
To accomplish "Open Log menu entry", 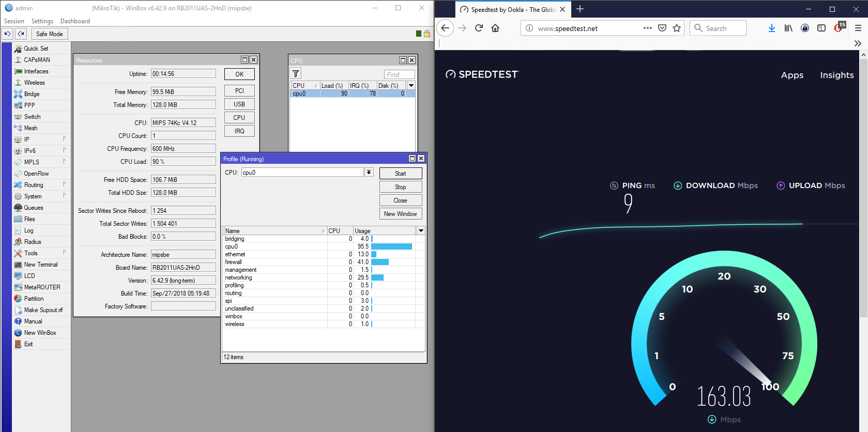I will click(28, 230).
